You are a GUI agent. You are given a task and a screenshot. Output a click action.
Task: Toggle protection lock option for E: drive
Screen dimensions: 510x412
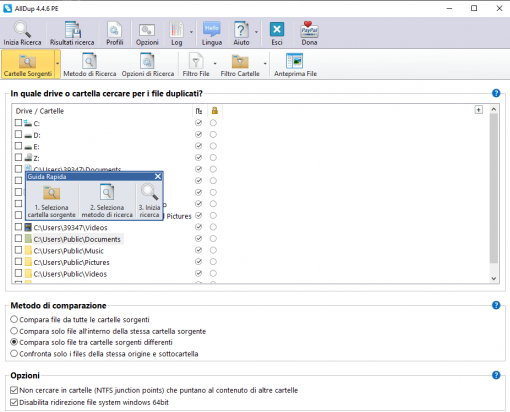point(213,146)
